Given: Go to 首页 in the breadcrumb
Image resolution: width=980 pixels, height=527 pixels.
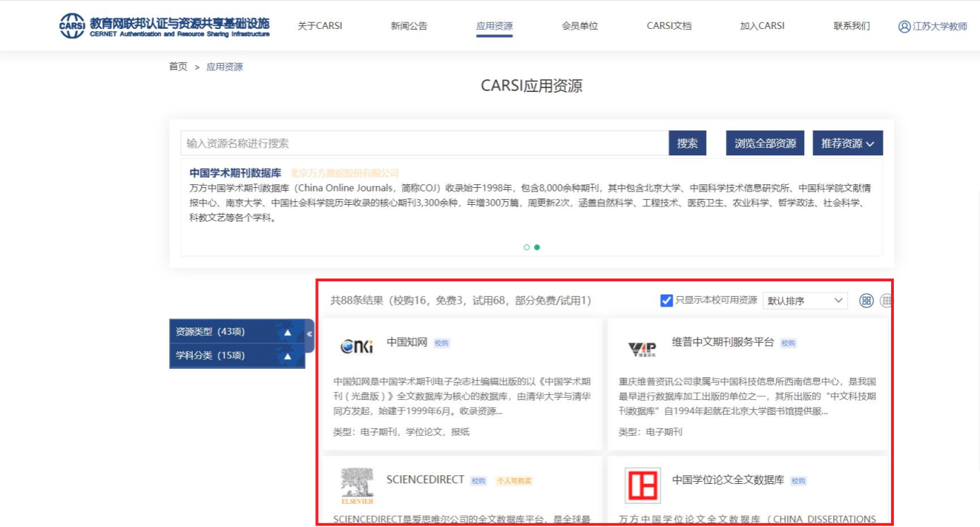Looking at the screenshot, I should pos(178,66).
